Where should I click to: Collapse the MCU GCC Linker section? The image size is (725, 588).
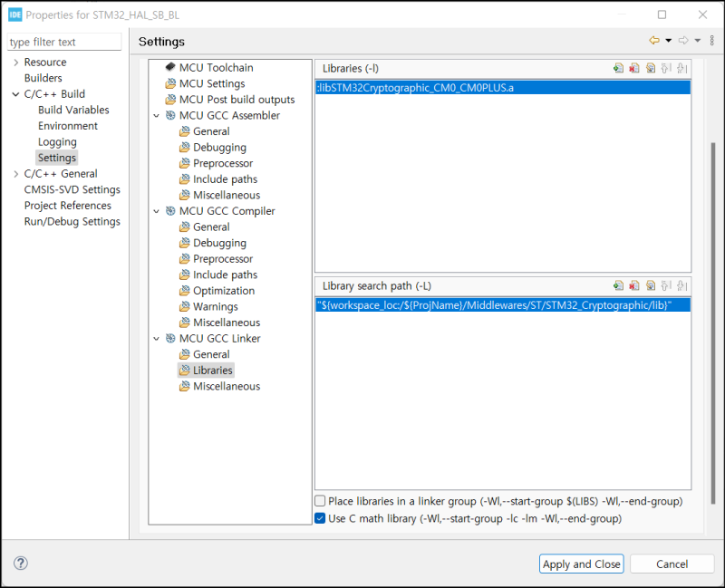pos(157,338)
